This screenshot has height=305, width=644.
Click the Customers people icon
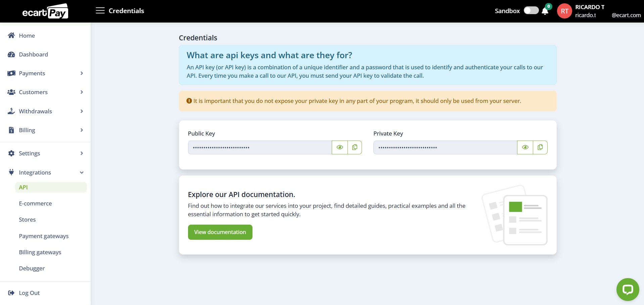[x=11, y=92]
